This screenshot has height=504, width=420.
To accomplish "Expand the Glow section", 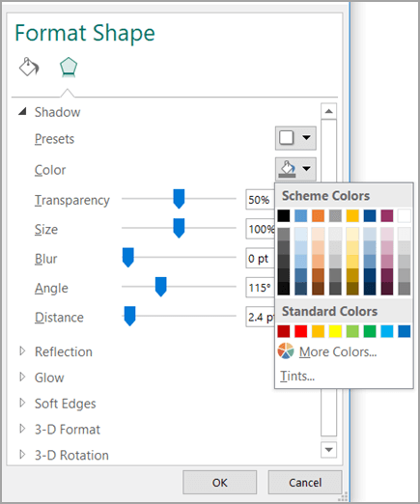I will pos(22,377).
